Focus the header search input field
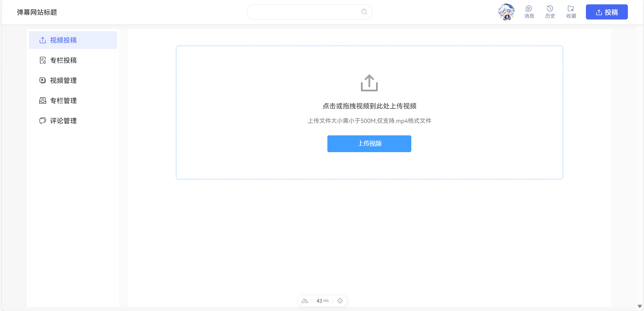Image resolution: width=644 pixels, height=311 pixels. (310, 12)
